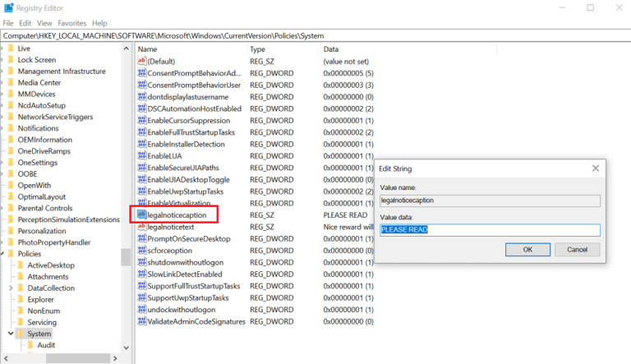Click the Registry Editor app icon

click(x=8, y=7)
